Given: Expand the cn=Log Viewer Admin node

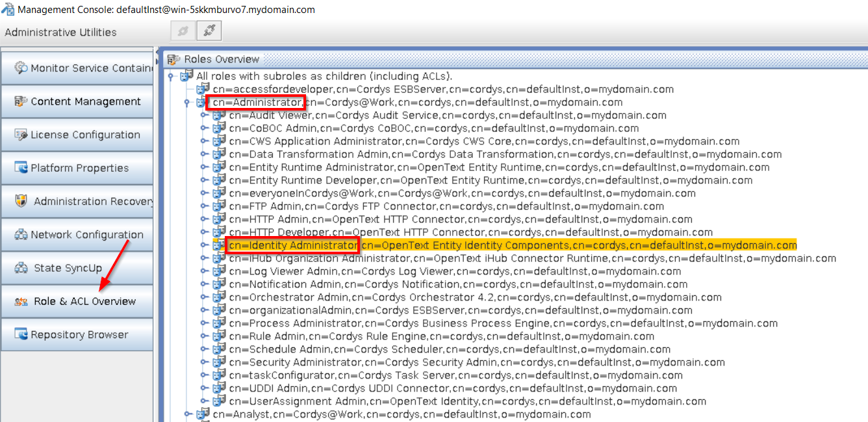Looking at the screenshot, I should coord(205,272).
